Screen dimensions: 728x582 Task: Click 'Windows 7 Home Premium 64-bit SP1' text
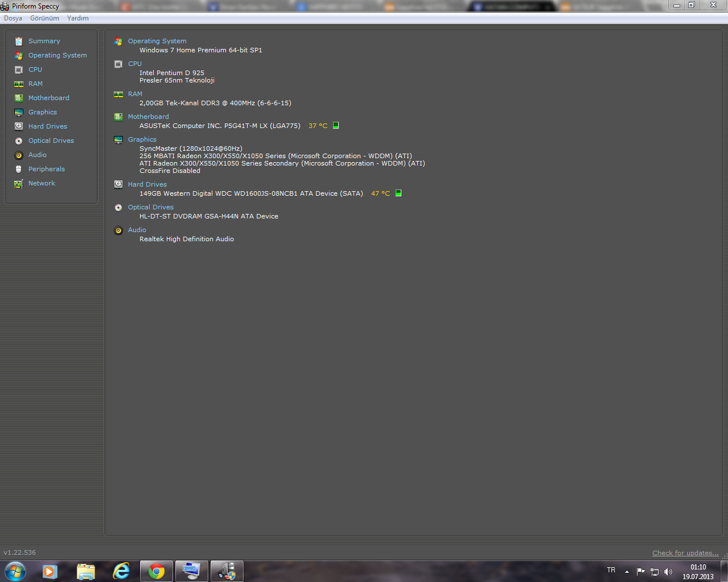[x=201, y=50]
